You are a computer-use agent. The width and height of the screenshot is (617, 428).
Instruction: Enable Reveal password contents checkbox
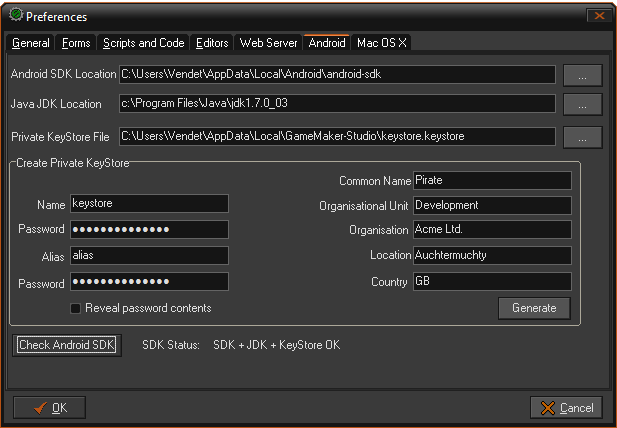point(76,308)
